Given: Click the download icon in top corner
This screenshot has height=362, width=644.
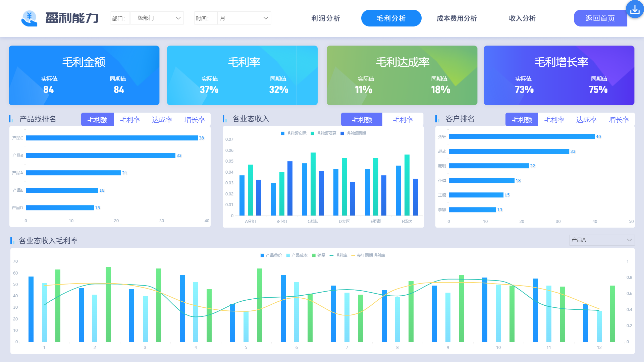Looking at the screenshot, I should pos(635,10).
